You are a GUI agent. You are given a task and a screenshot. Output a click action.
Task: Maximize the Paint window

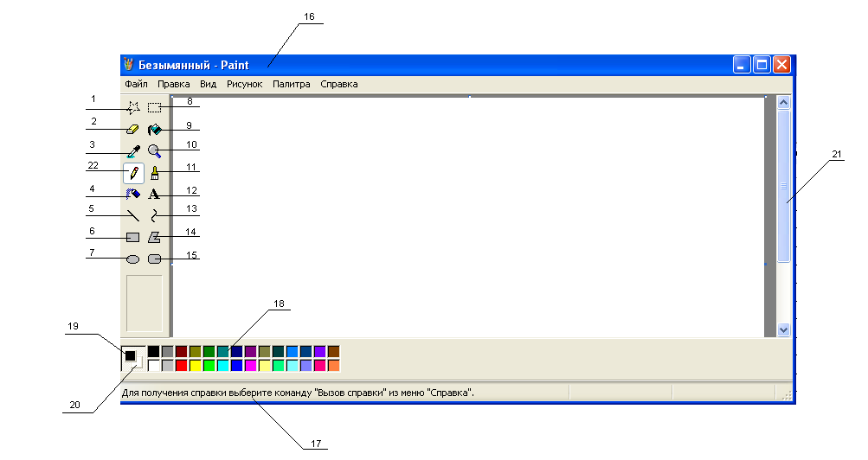tap(762, 65)
